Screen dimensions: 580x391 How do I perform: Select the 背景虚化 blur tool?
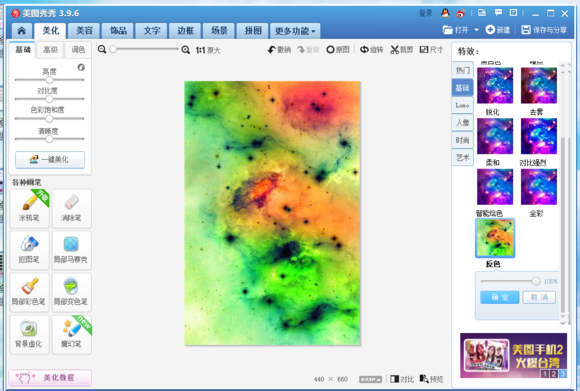[x=29, y=335]
